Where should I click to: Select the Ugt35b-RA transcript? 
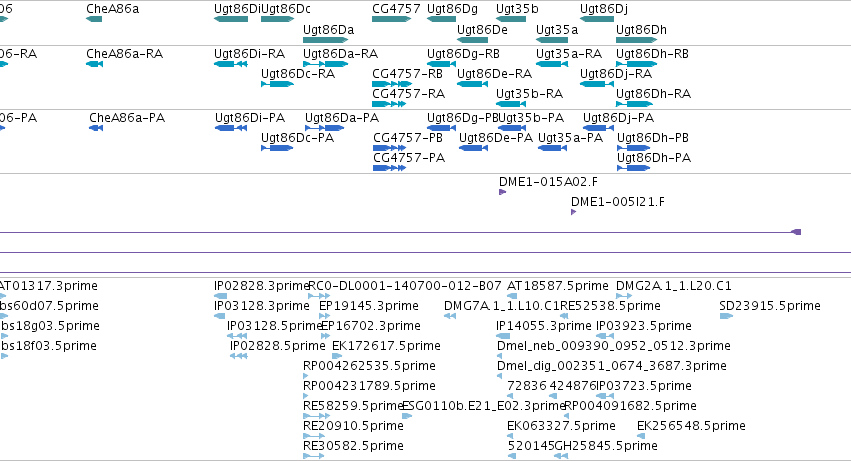511,104
